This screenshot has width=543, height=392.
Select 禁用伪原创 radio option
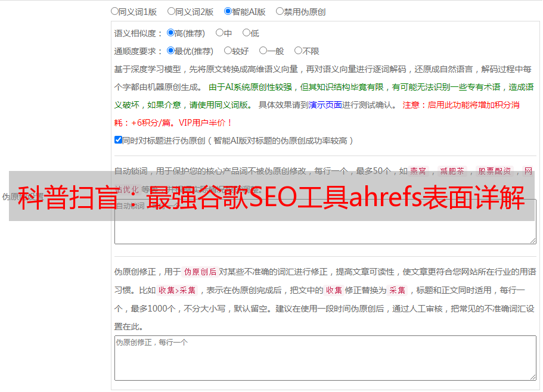point(280,11)
